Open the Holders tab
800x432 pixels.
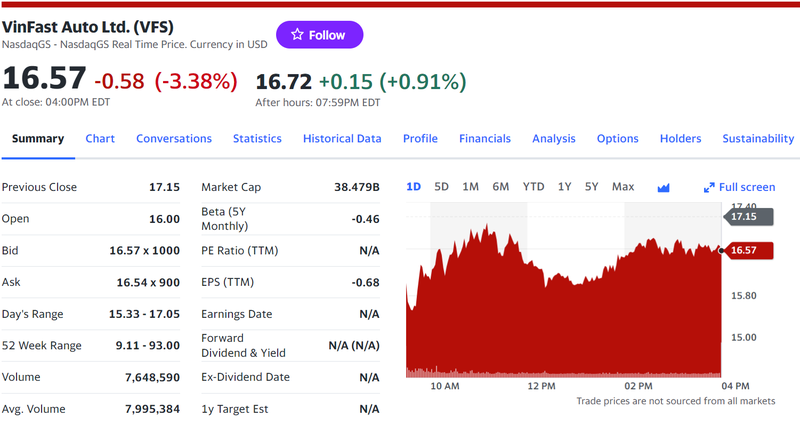[x=680, y=139]
